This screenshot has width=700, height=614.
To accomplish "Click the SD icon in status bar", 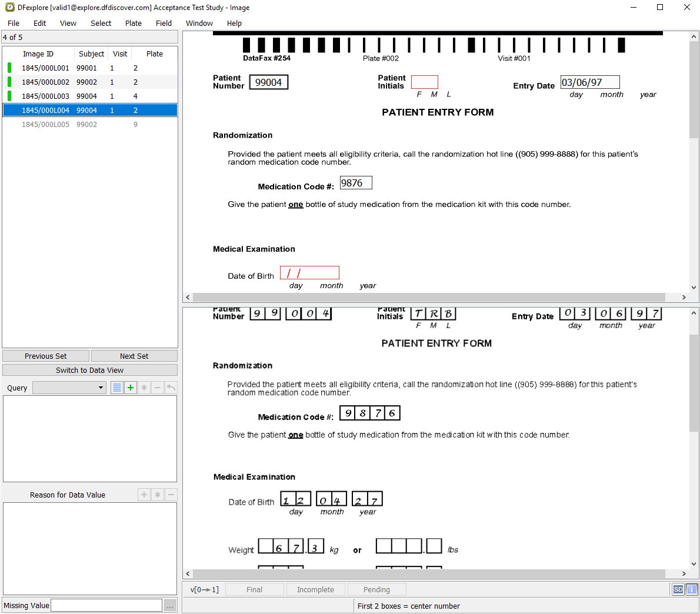I will (678, 589).
